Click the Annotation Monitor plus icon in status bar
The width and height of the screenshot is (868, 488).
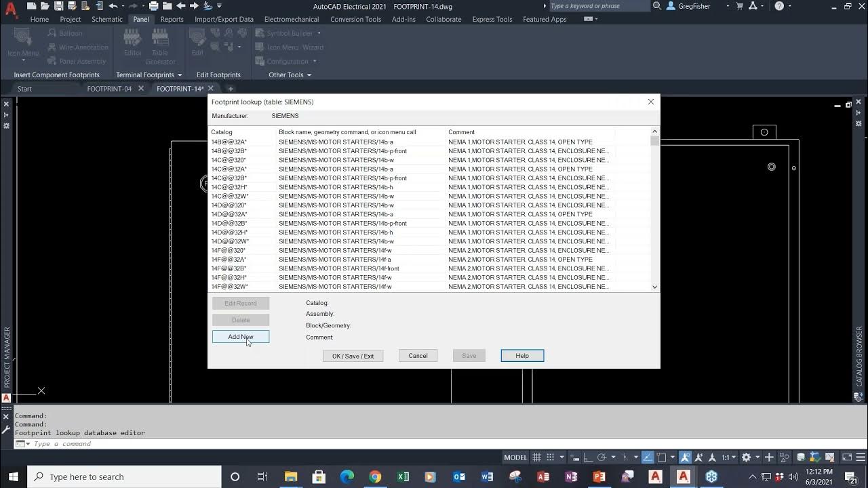point(769,457)
